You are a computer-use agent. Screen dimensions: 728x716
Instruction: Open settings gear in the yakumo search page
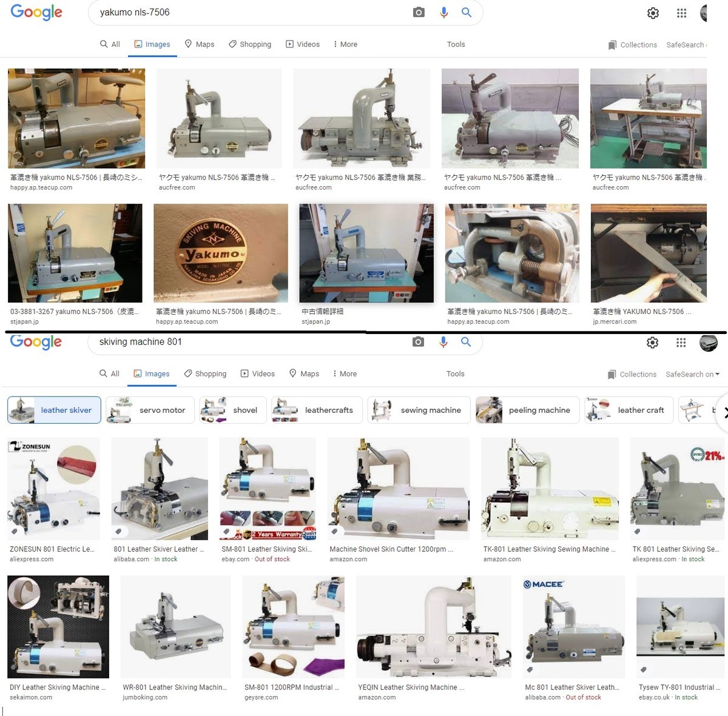(653, 13)
